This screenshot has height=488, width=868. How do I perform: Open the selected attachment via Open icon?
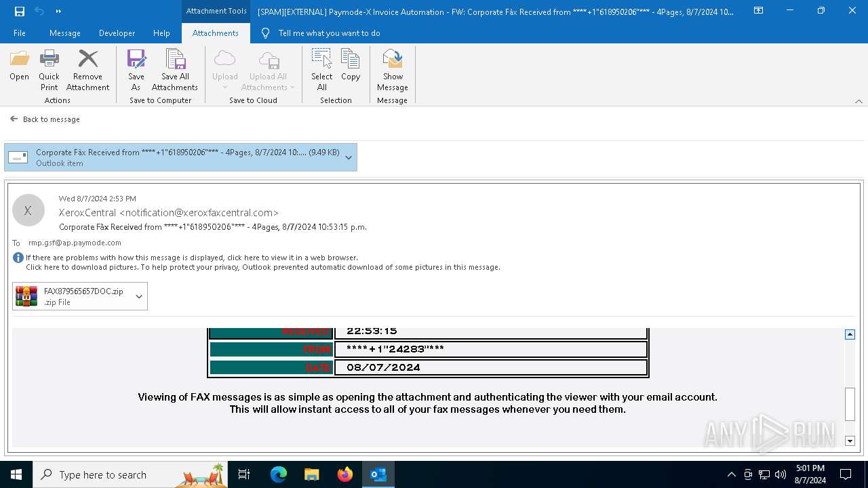point(19,65)
